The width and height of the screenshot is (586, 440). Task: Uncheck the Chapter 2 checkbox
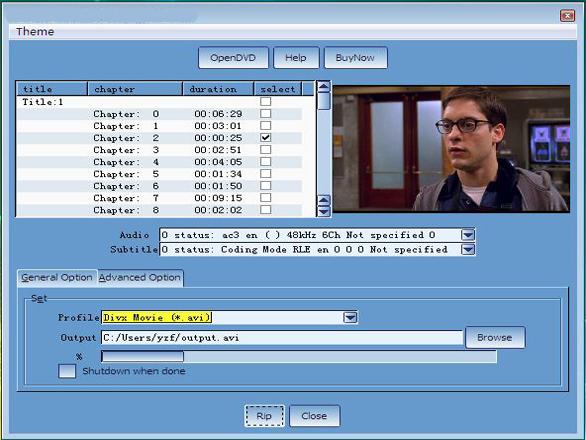[265, 137]
